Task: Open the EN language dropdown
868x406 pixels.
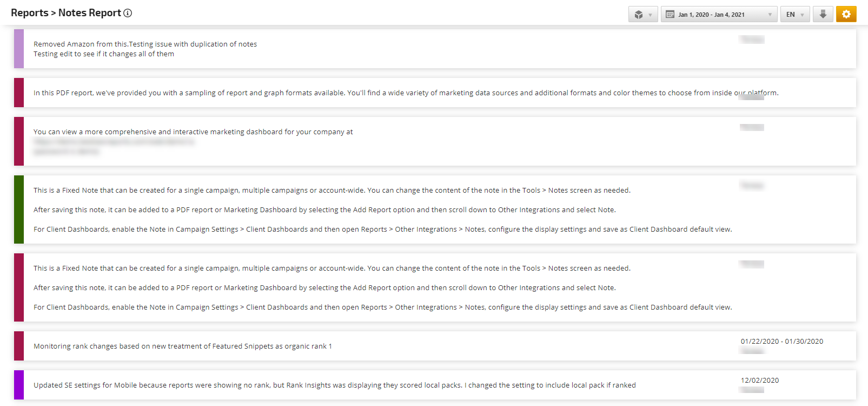Action: click(794, 15)
